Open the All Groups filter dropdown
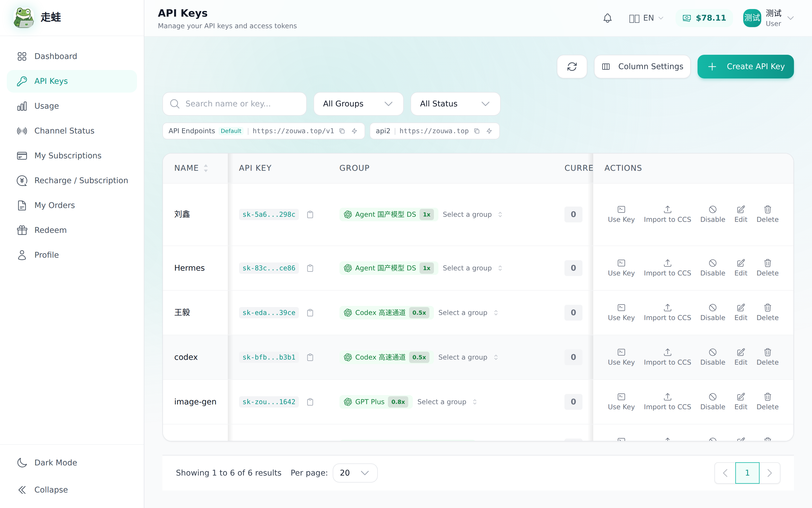The height and width of the screenshot is (508, 812). [358, 104]
